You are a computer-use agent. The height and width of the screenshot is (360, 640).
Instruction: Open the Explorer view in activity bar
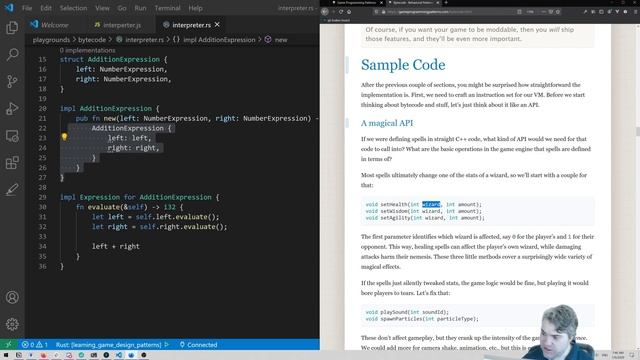12,27
